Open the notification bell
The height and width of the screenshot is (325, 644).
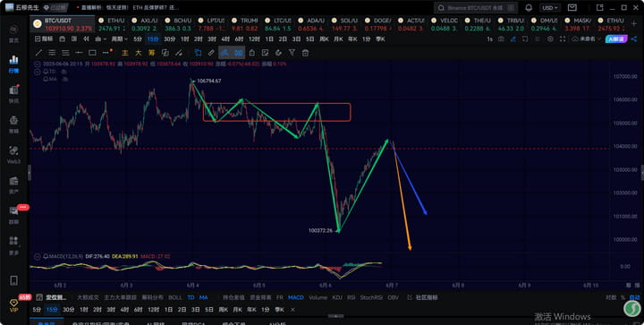point(529,8)
